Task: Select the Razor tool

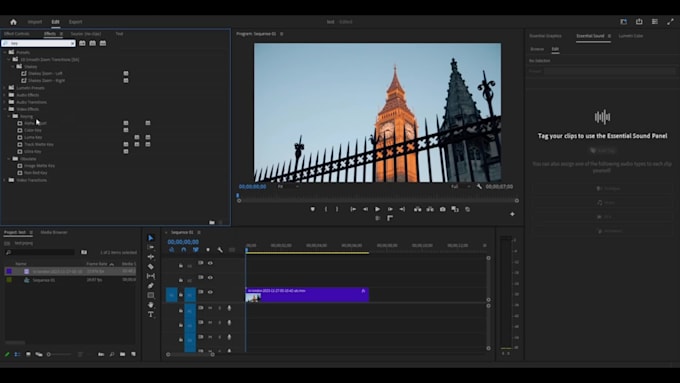Action: tap(150, 266)
